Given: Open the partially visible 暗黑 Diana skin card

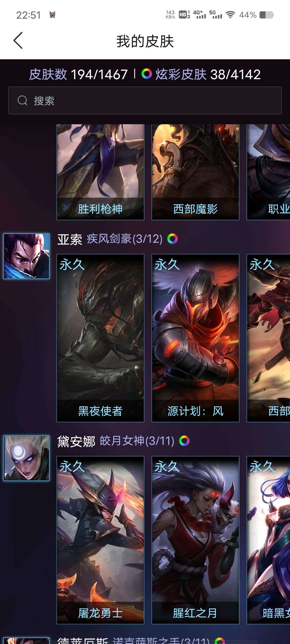Looking at the screenshot, I should pyautogui.click(x=269, y=540).
